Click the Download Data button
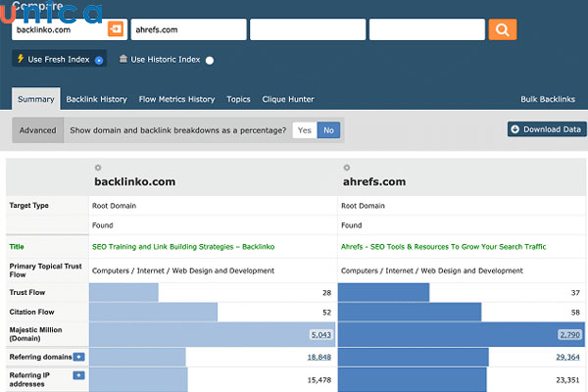The image size is (588, 392). click(x=547, y=129)
